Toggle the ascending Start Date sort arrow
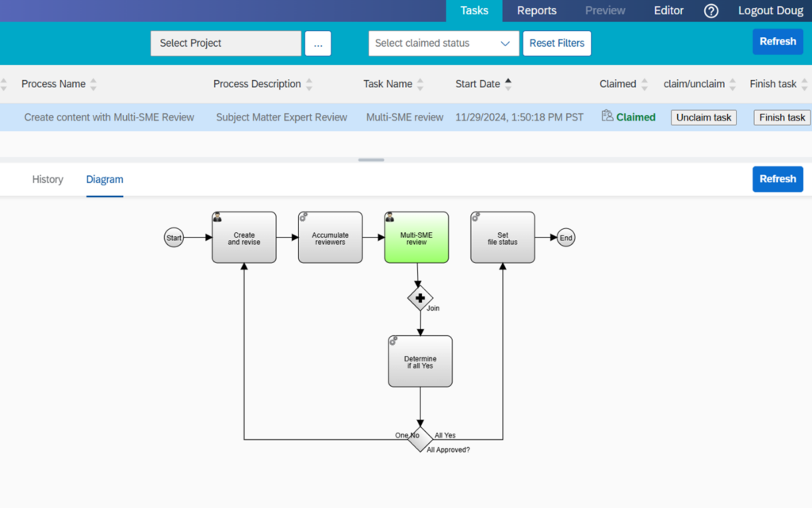The height and width of the screenshot is (508, 812). (x=510, y=79)
